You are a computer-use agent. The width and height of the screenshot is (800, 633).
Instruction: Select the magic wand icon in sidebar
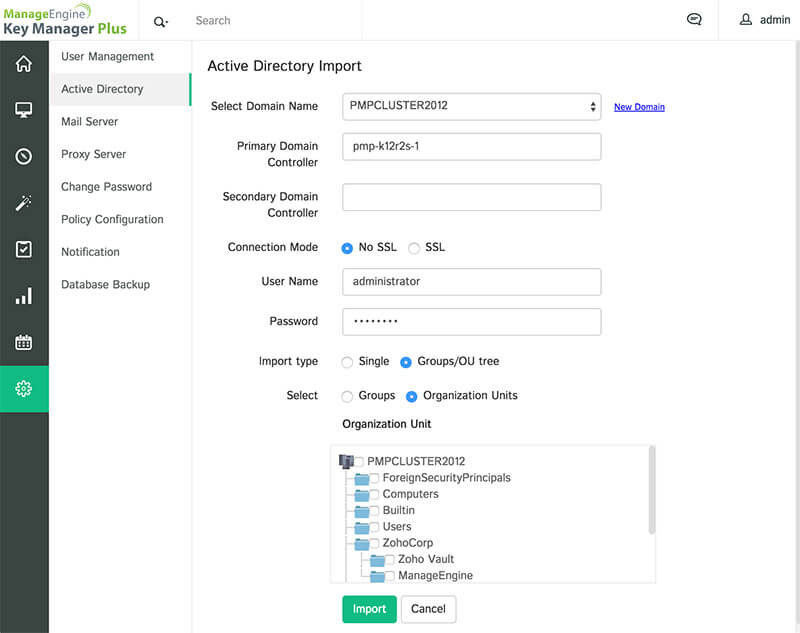(x=23, y=202)
